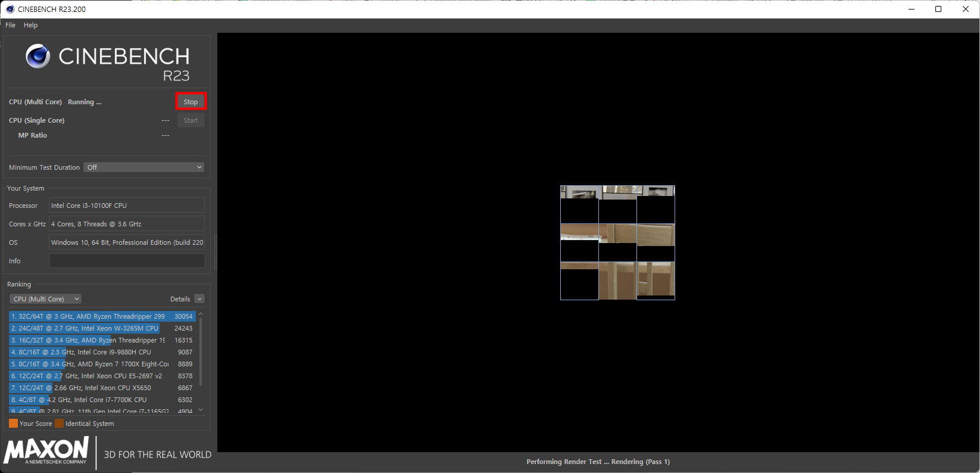
Task: Select ranking row AMD Ryzen 7 1700X
Action: coord(102,364)
